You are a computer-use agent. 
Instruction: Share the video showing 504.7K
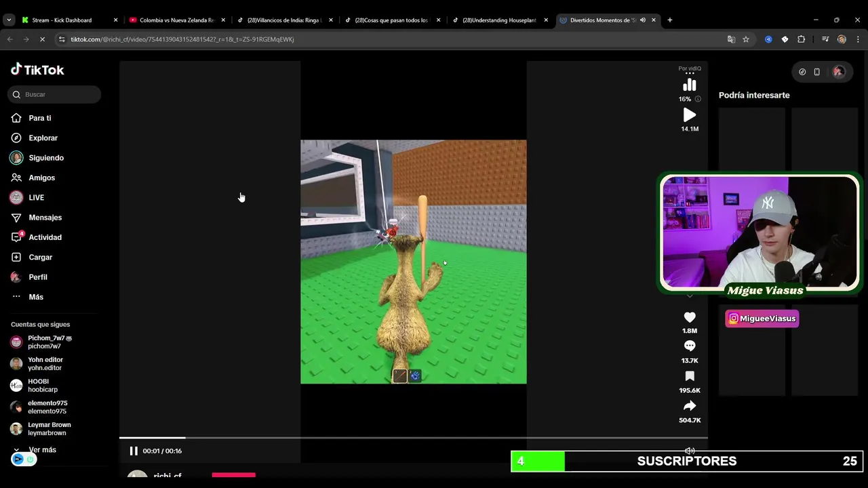[690, 406]
